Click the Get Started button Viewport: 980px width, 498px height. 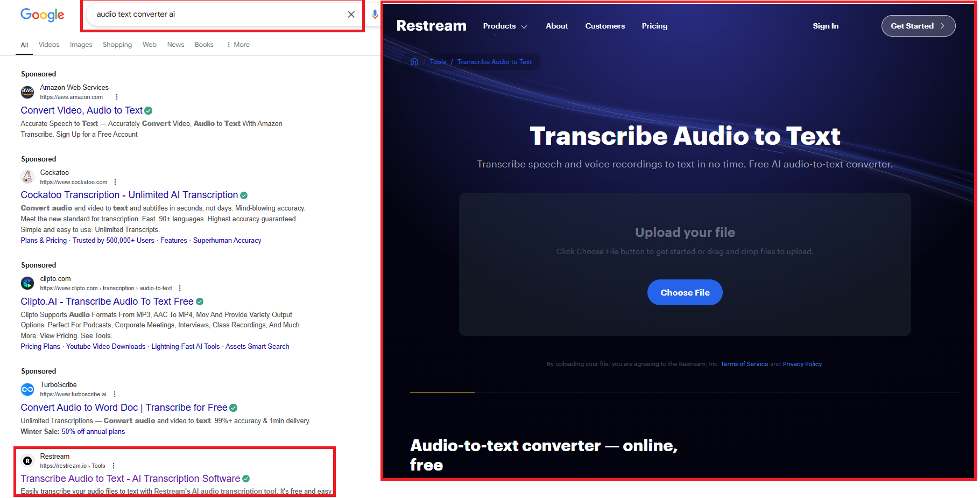click(x=918, y=26)
